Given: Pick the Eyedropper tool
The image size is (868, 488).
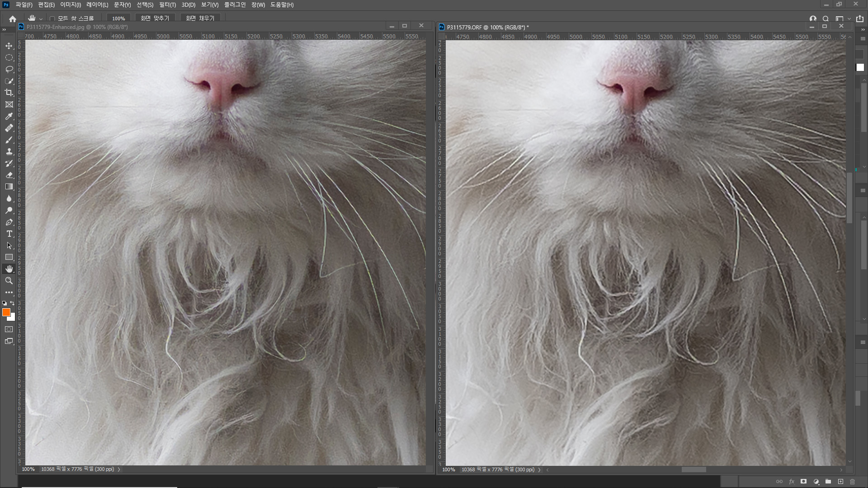Looking at the screenshot, I should 9,116.
